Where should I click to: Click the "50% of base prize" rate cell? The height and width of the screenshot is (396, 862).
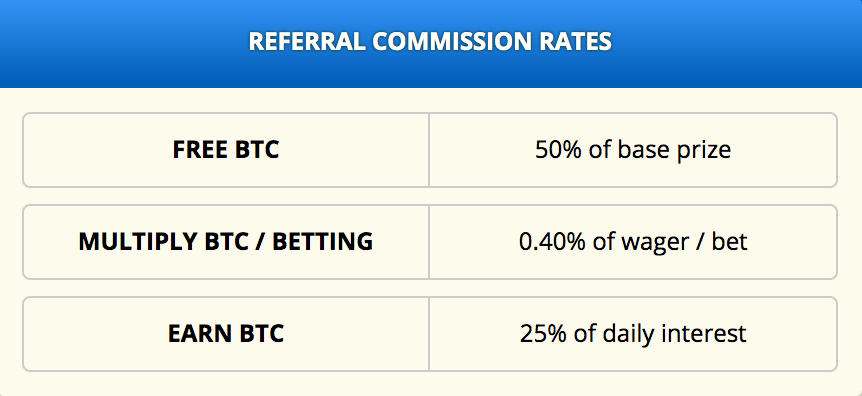pyautogui.click(x=633, y=150)
